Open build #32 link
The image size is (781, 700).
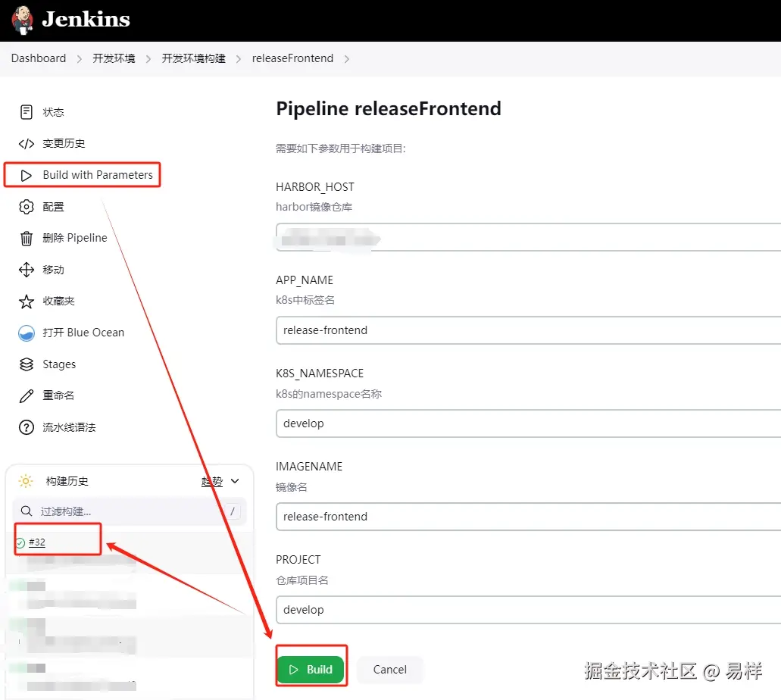tap(37, 542)
